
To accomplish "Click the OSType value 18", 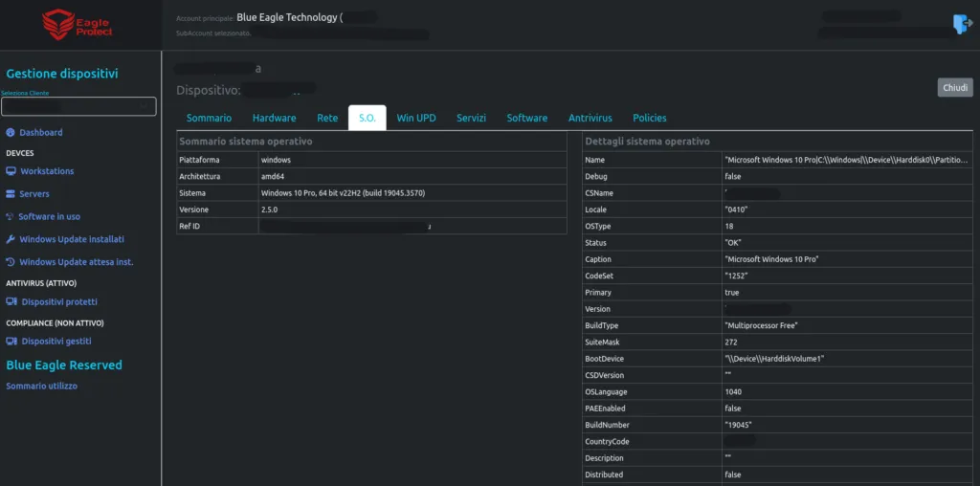I will [x=729, y=226].
